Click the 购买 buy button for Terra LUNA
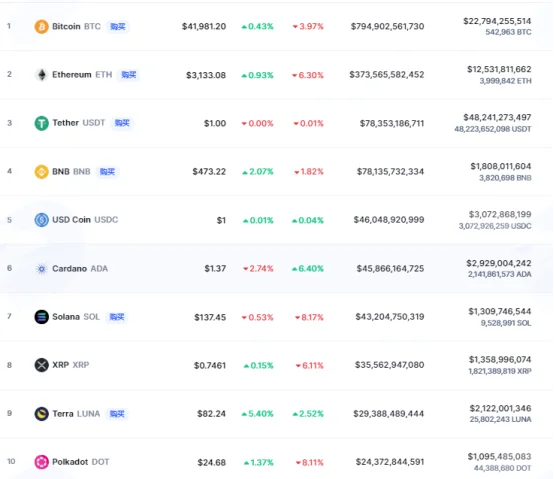Image resolution: width=554 pixels, height=479 pixels. click(x=117, y=414)
